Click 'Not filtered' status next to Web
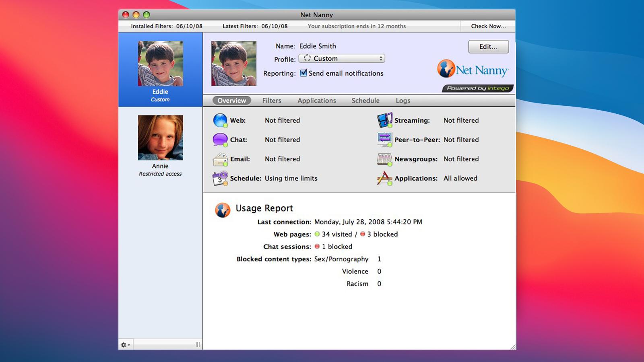Viewport: 644px width, 362px height. (x=282, y=120)
